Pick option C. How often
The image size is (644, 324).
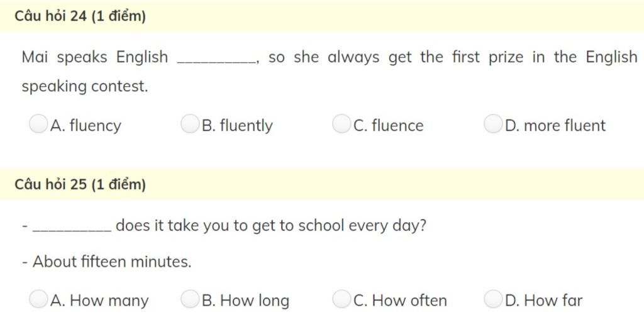341,299
